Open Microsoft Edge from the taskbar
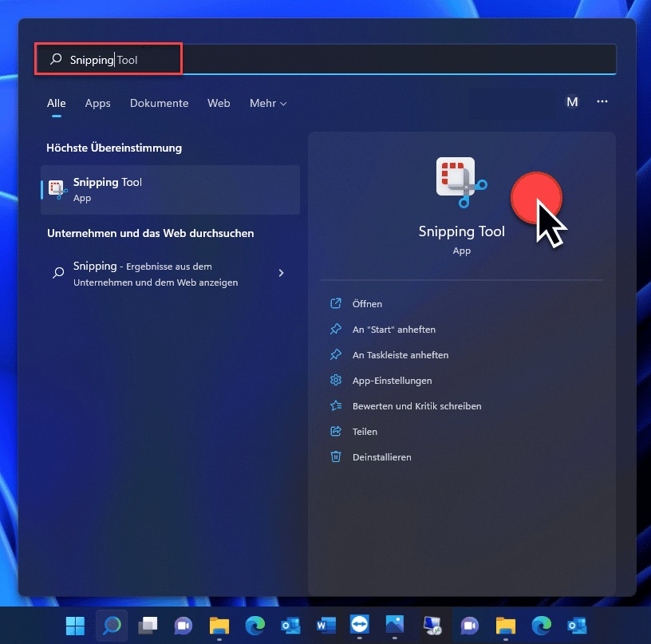 pyautogui.click(x=255, y=626)
